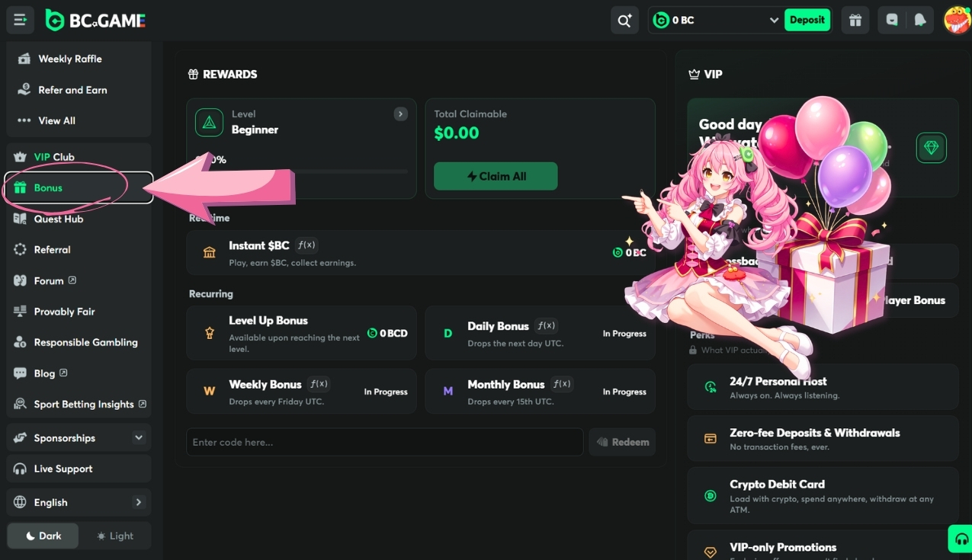Click the Provably Fair icon
This screenshot has height=560, width=972.
point(20,312)
